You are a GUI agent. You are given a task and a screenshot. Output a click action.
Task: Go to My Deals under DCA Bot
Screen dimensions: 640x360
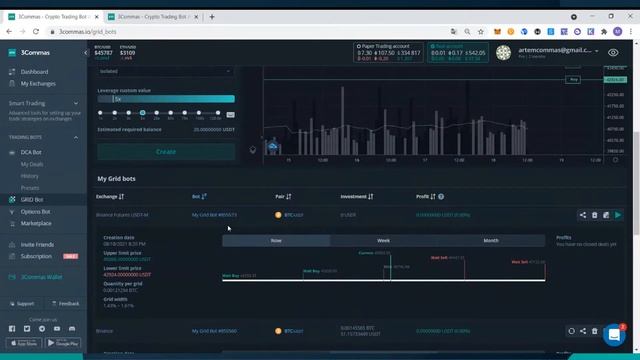click(32, 164)
